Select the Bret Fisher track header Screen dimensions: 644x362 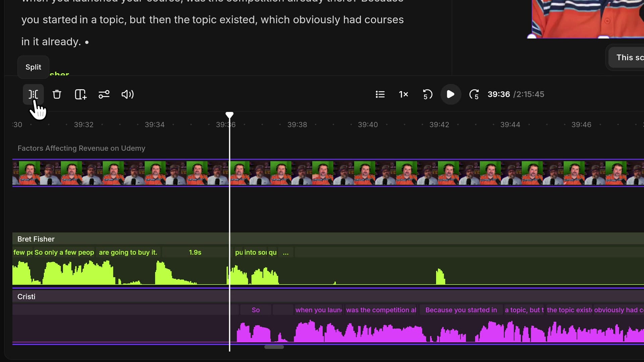tap(328, 239)
